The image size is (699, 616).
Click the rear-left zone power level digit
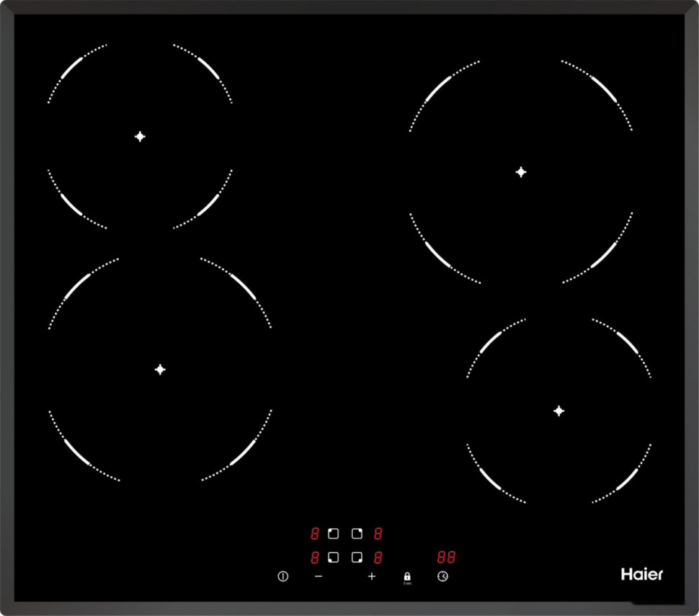(x=315, y=534)
